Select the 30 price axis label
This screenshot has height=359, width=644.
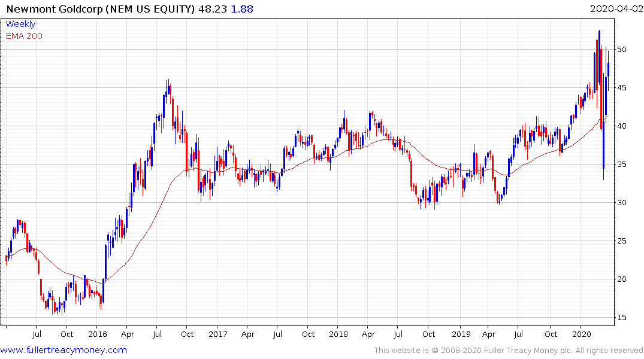(x=622, y=203)
